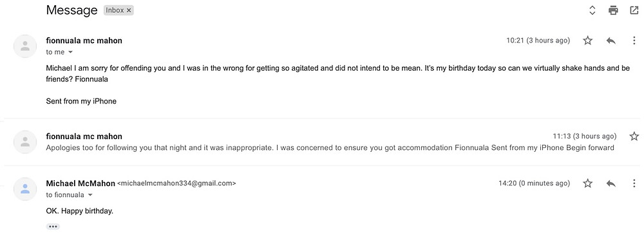The image size is (644, 233).
Task: Reply to the 10:21 message from fionnuala
Action: click(611, 40)
